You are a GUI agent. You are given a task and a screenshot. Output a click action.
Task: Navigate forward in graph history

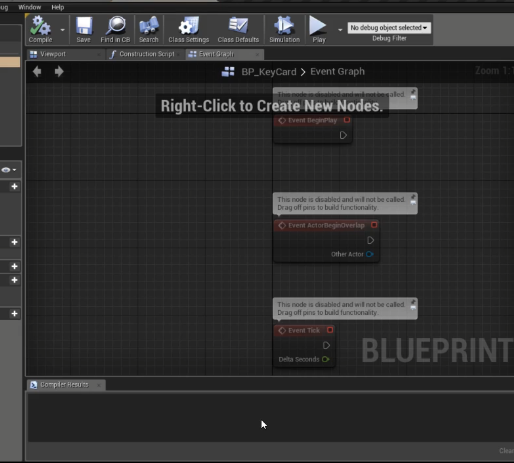(x=59, y=71)
